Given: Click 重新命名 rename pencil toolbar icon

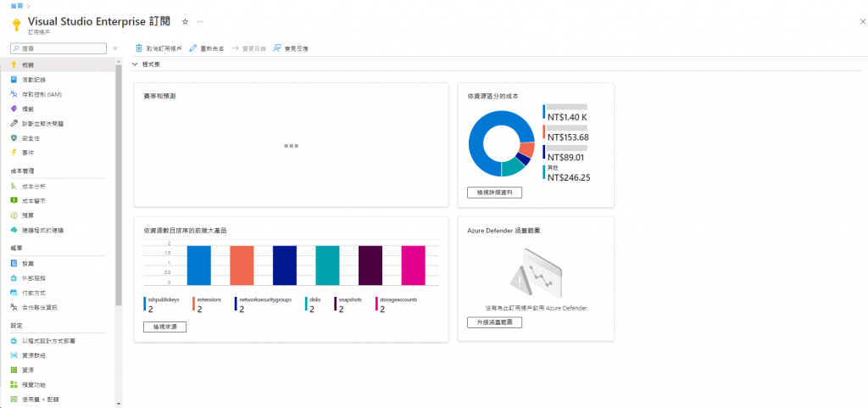Looking at the screenshot, I should pyautogui.click(x=193, y=48).
